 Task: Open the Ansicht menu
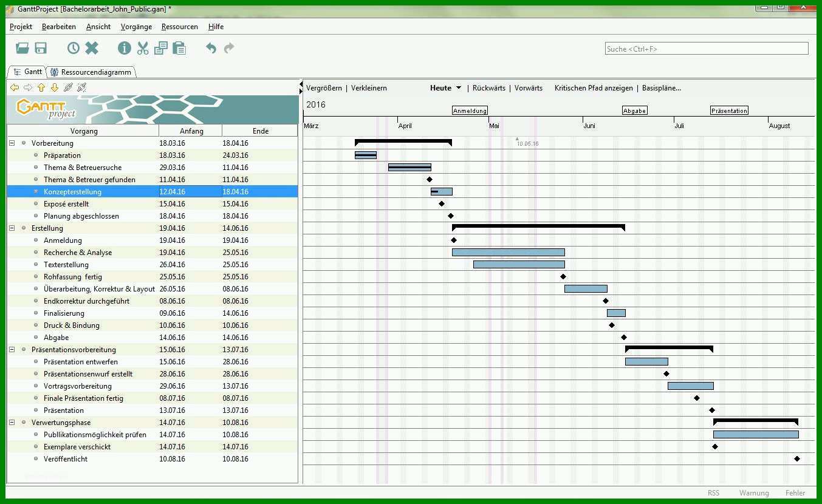click(x=98, y=27)
